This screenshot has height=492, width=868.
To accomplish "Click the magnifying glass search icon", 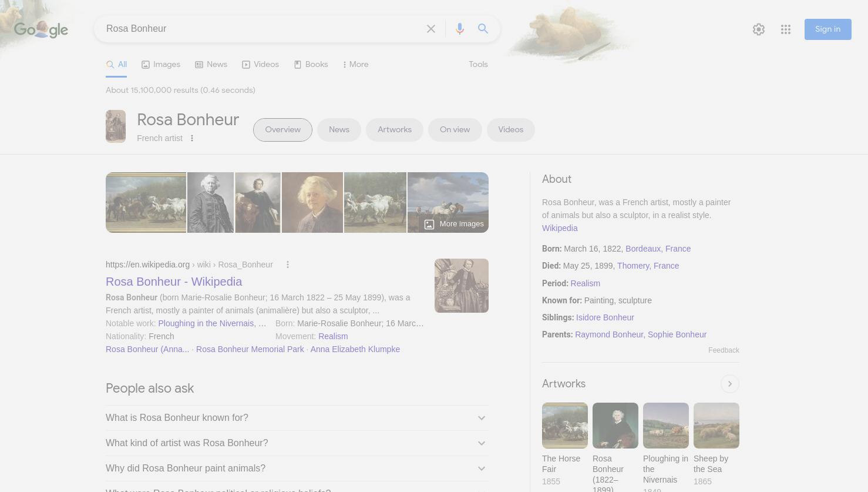I will coord(483,29).
